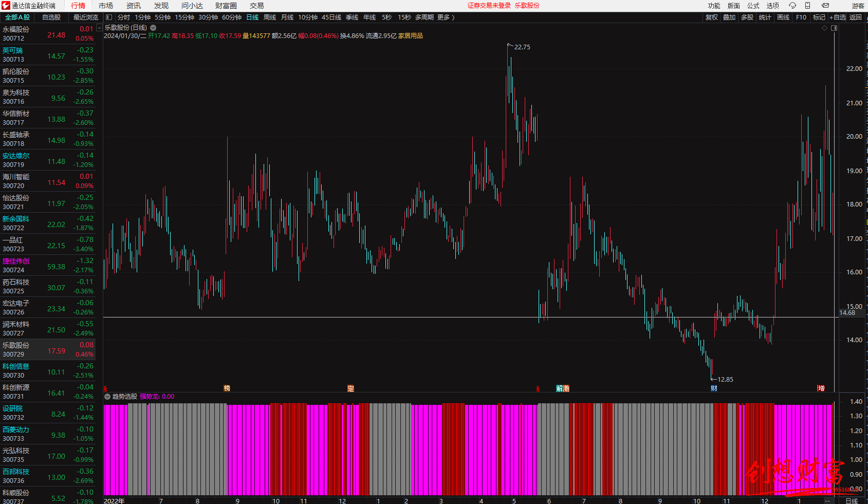Switch chart period to 60分钟

click(x=232, y=17)
